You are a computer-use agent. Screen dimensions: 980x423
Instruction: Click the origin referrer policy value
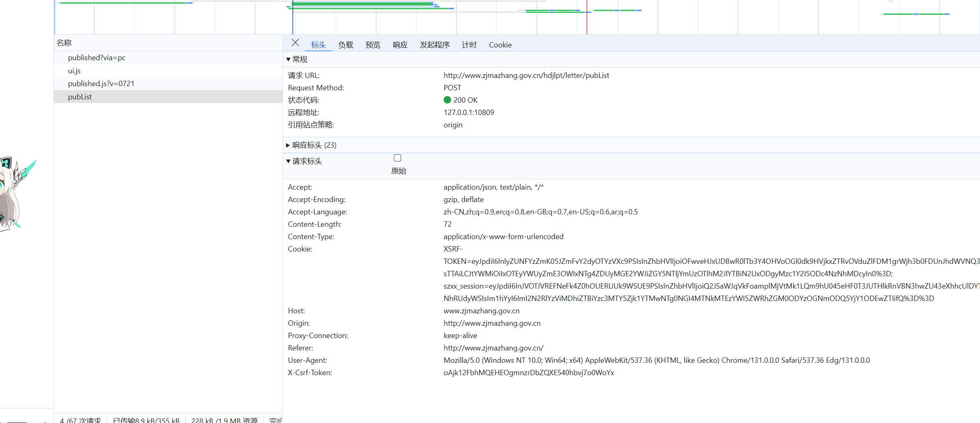pos(453,125)
